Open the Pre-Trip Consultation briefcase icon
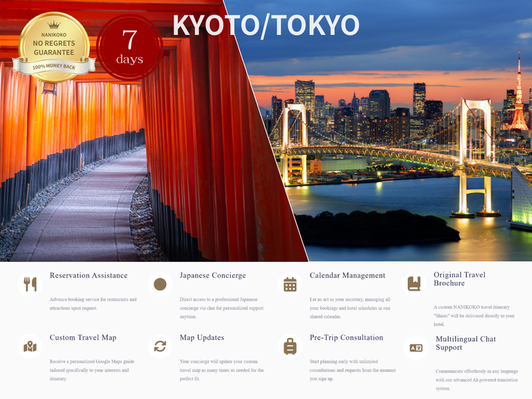The width and height of the screenshot is (532, 399). point(291,344)
